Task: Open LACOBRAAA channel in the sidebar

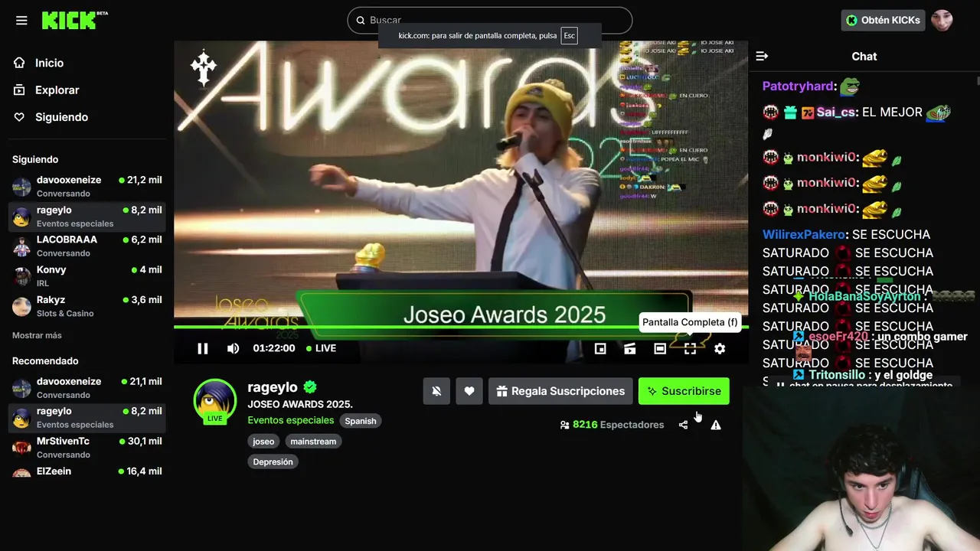Action: pyautogui.click(x=86, y=246)
